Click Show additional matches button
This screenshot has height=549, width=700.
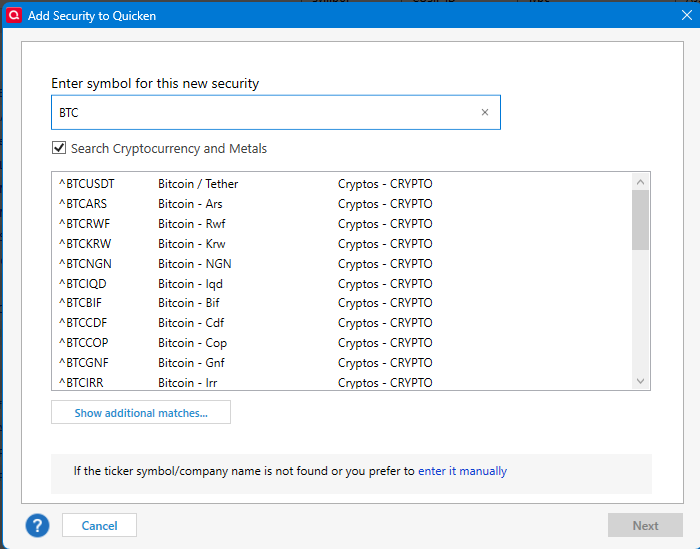click(141, 413)
